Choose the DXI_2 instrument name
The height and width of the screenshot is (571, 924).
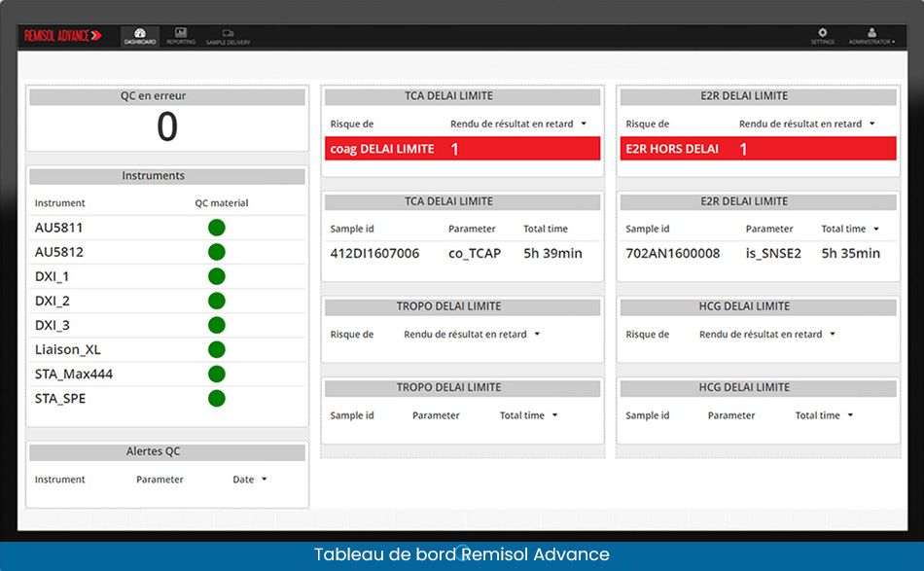(52, 302)
